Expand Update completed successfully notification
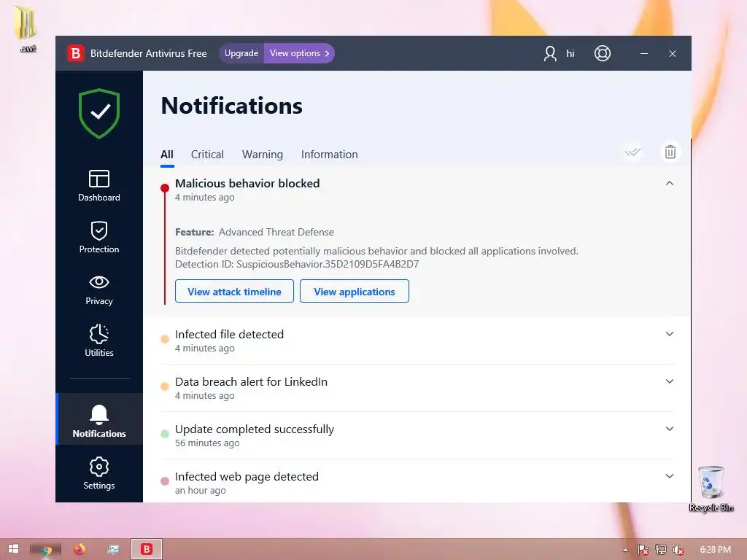This screenshot has height=560, width=747. 670,429
